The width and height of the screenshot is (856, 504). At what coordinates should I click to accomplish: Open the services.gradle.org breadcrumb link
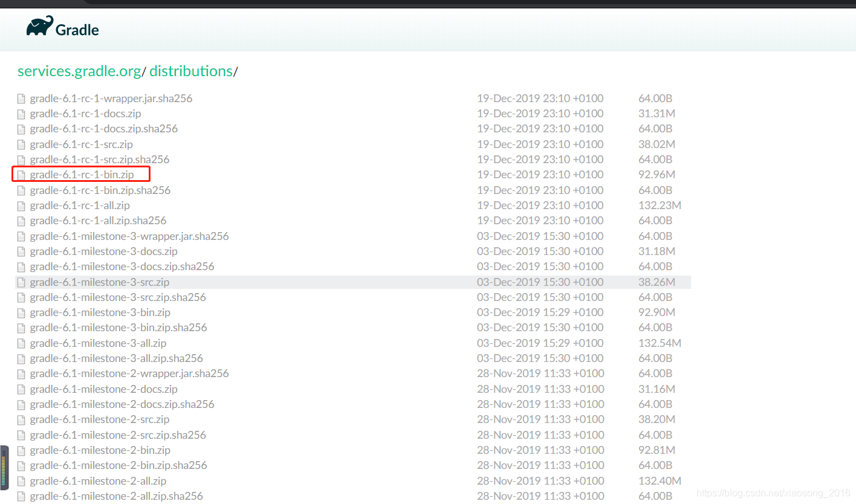[x=79, y=71]
